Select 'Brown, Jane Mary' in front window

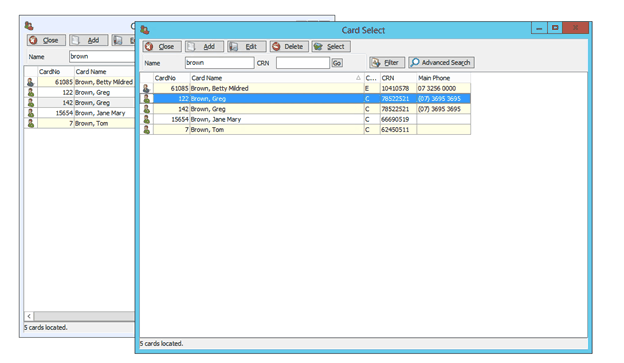pyautogui.click(x=216, y=119)
